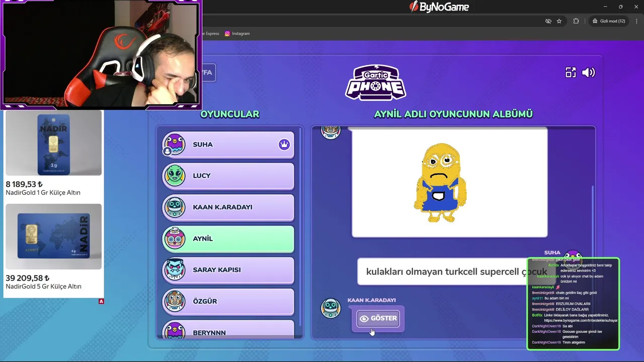644x362 pixels.
Task: Click SUHA's purple avatar icon
Action: tap(175, 144)
